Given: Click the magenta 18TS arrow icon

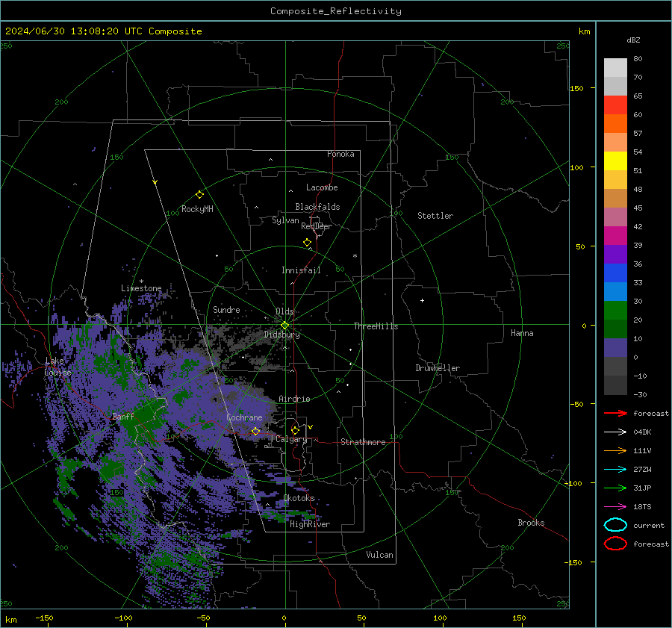Looking at the screenshot, I should pyautogui.click(x=615, y=507).
